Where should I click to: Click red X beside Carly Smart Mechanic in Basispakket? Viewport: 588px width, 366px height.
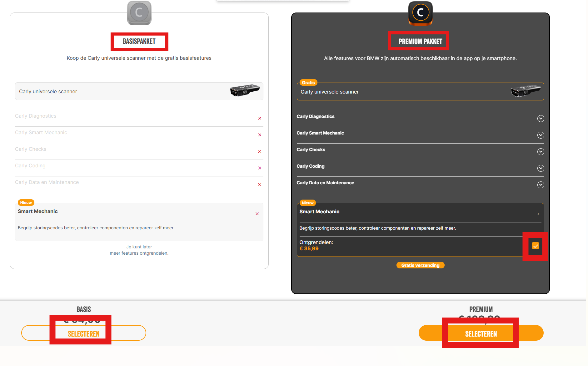tap(260, 135)
